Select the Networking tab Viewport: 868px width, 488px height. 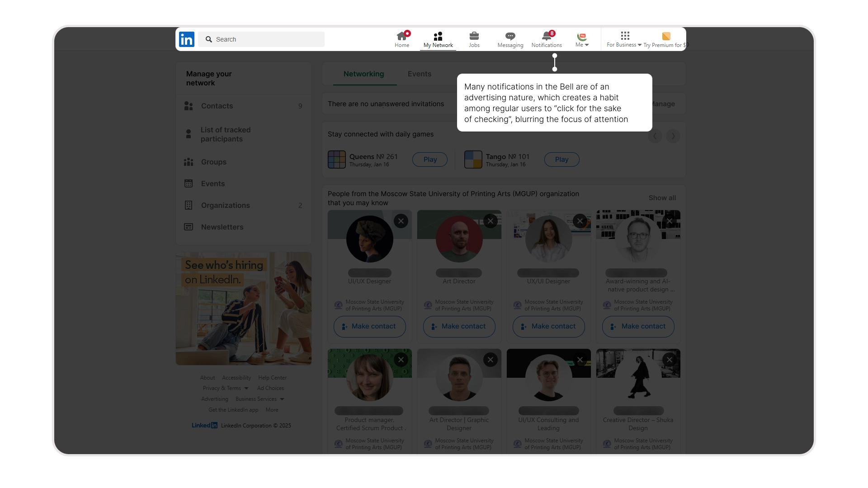(x=363, y=74)
